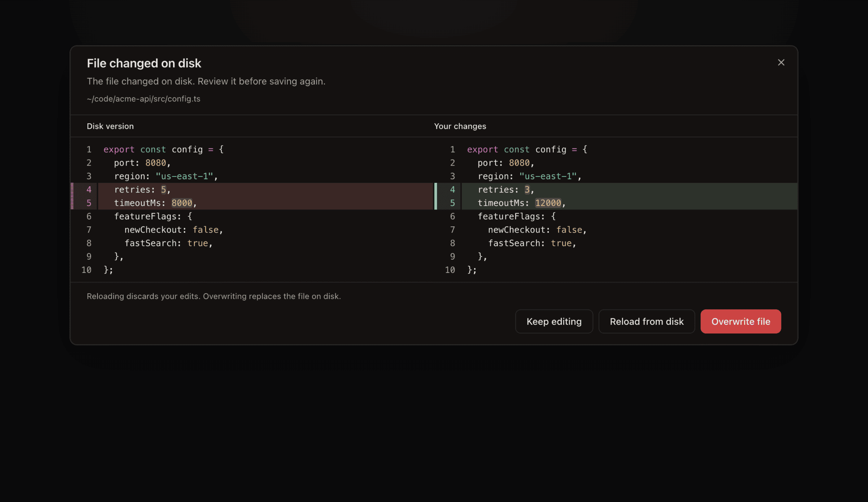Click the reloading discards your edits note
The image size is (868, 502).
coord(214,296)
